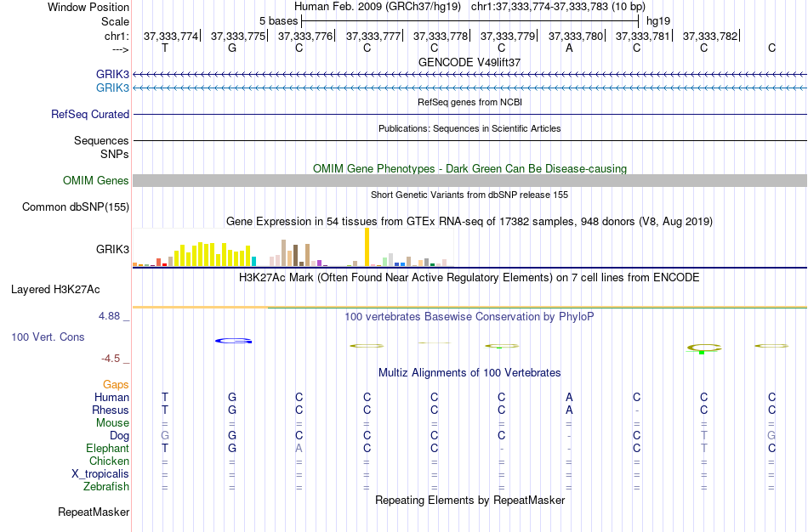808x532 pixels.
Task: Click Publications: Sequences in Scientific Articles title
Action: [x=469, y=128]
